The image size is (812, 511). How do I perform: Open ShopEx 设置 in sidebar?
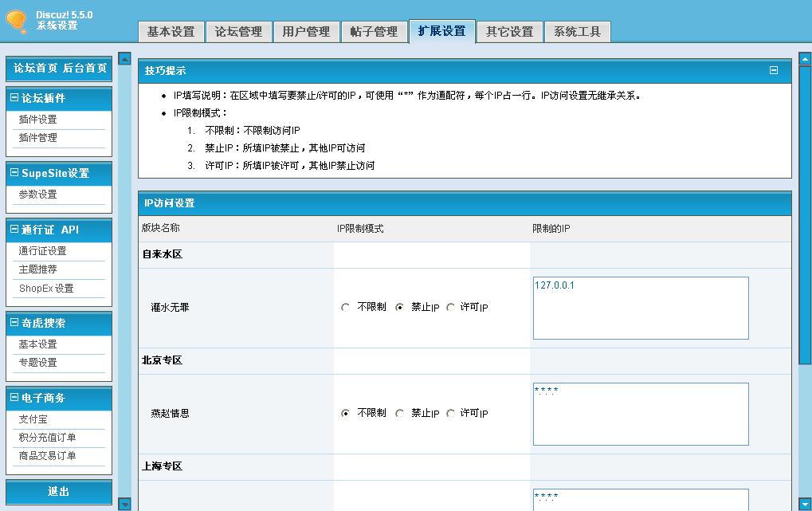point(46,288)
